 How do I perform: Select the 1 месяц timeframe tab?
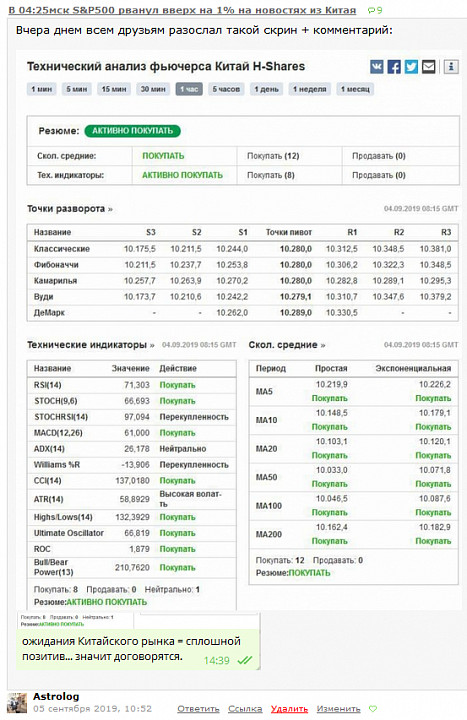pyautogui.click(x=355, y=89)
